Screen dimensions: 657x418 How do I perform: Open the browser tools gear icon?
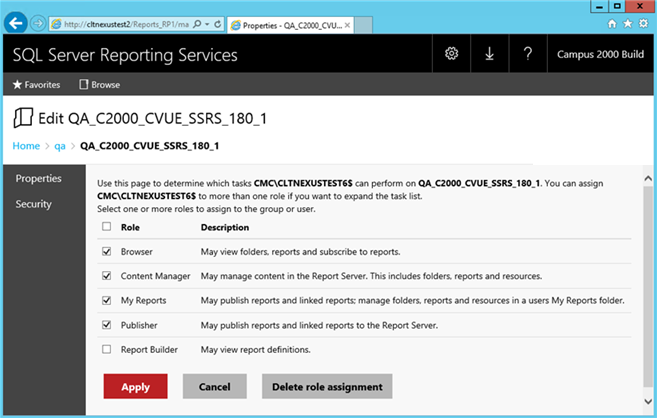643,24
